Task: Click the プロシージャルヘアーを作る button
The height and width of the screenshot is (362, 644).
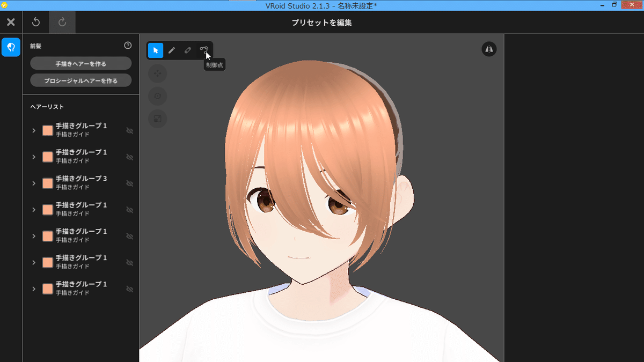Action: click(80, 80)
